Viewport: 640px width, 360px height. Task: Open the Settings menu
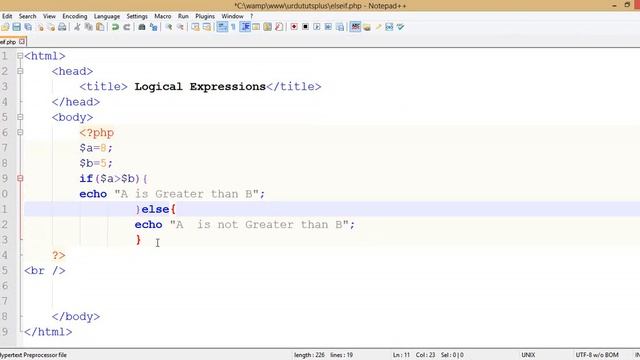point(137,16)
